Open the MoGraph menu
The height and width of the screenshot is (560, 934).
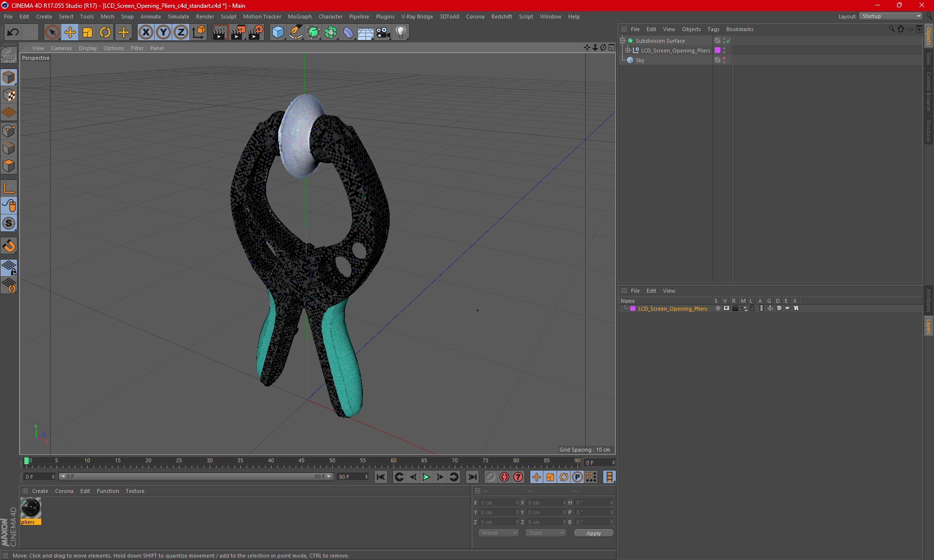tap(299, 17)
